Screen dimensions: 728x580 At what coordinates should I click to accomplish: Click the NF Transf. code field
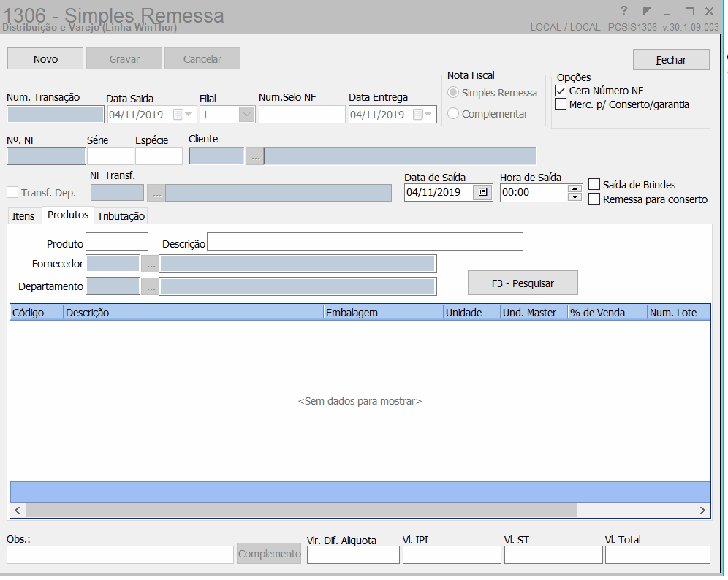[118, 193]
